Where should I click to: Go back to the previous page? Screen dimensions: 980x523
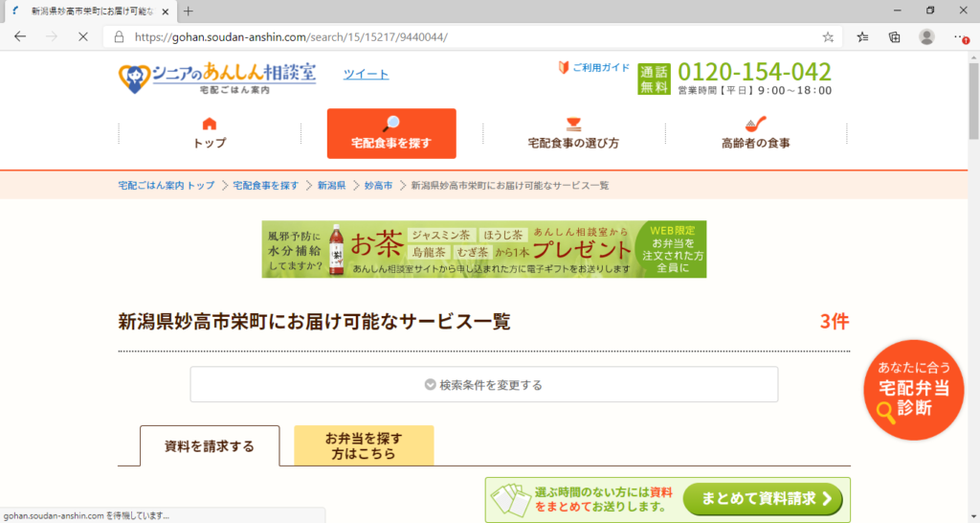[x=20, y=37]
